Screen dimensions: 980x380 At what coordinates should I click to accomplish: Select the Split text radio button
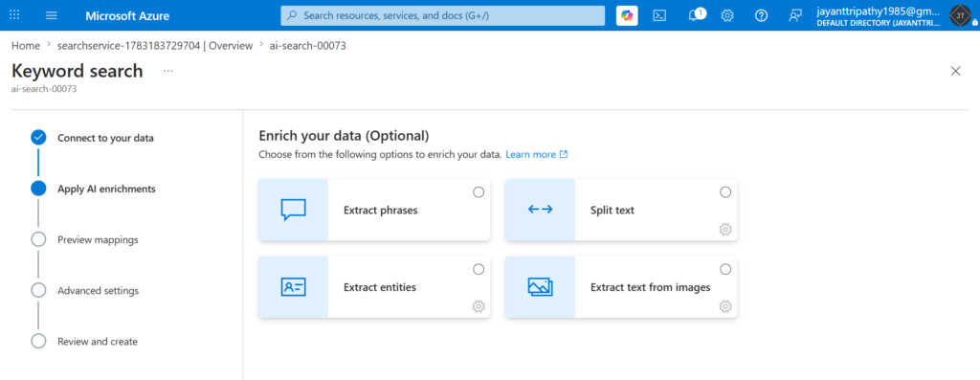tap(725, 192)
